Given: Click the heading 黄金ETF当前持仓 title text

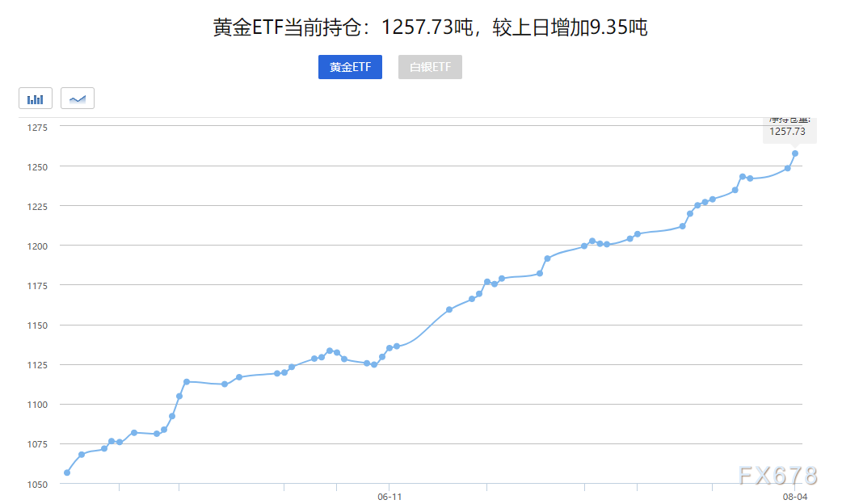Looking at the screenshot, I should [430, 27].
